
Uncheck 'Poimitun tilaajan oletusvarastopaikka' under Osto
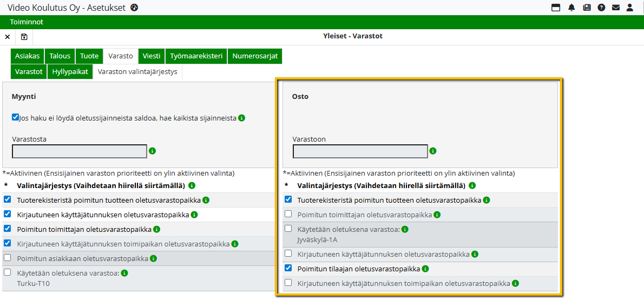pos(288,268)
